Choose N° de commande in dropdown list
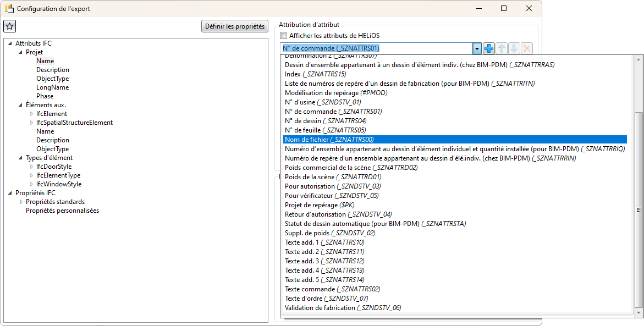 pos(333,112)
